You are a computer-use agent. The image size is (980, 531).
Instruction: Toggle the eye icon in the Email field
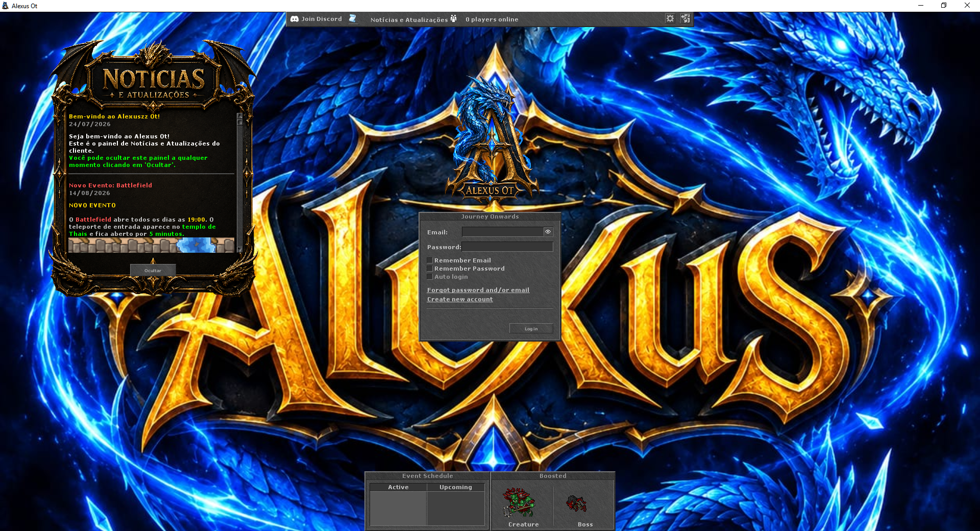548,232
